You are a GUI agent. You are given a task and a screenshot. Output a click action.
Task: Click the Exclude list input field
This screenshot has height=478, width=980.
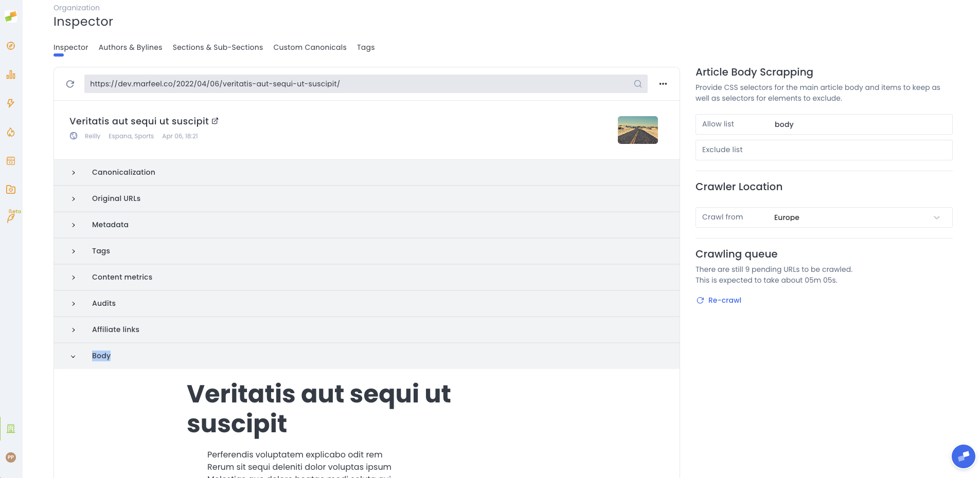[x=823, y=150]
